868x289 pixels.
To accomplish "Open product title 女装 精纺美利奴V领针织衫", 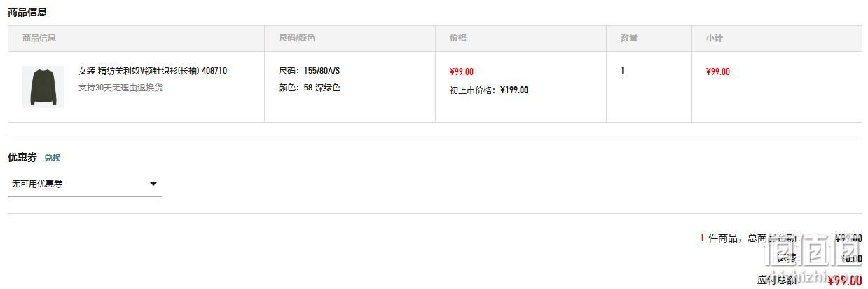I will tap(153, 71).
